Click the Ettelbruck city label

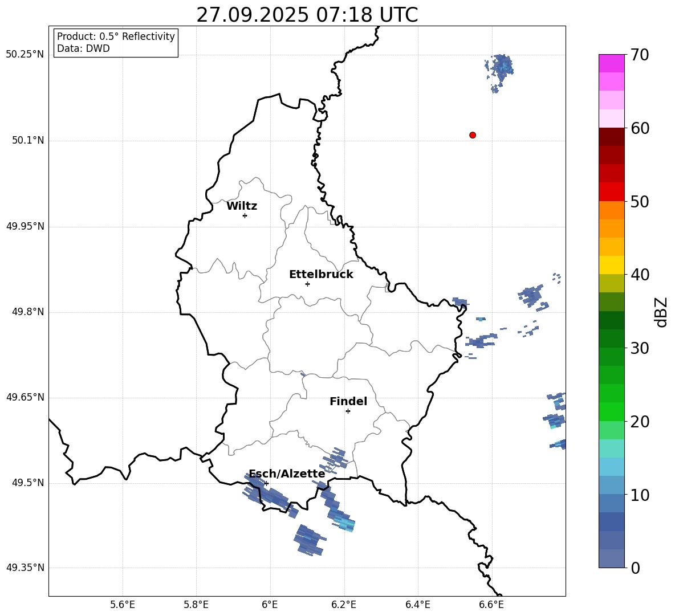tap(321, 275)
